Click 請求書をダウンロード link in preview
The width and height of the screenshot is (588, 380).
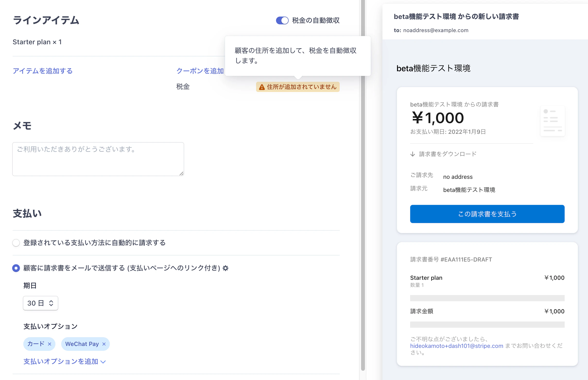coord(448,154)
